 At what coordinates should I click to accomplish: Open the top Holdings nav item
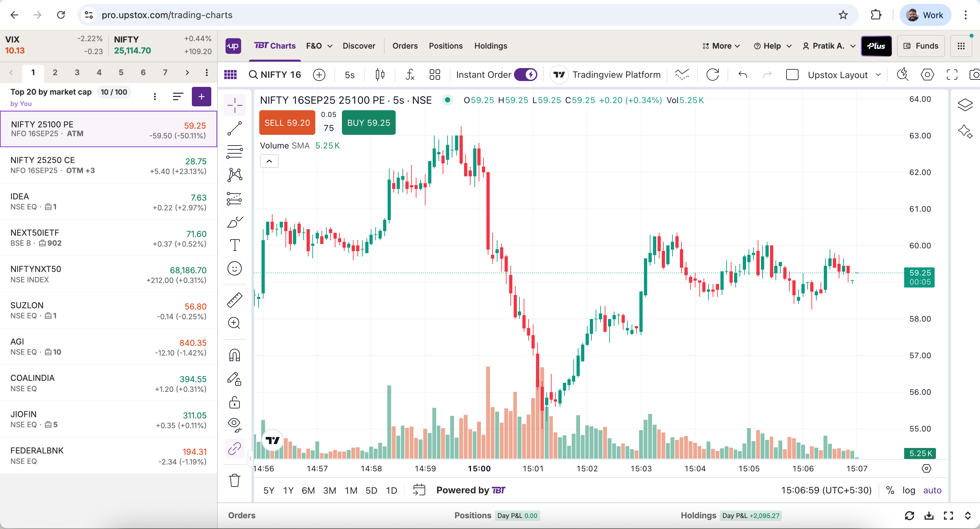[490, 46]
